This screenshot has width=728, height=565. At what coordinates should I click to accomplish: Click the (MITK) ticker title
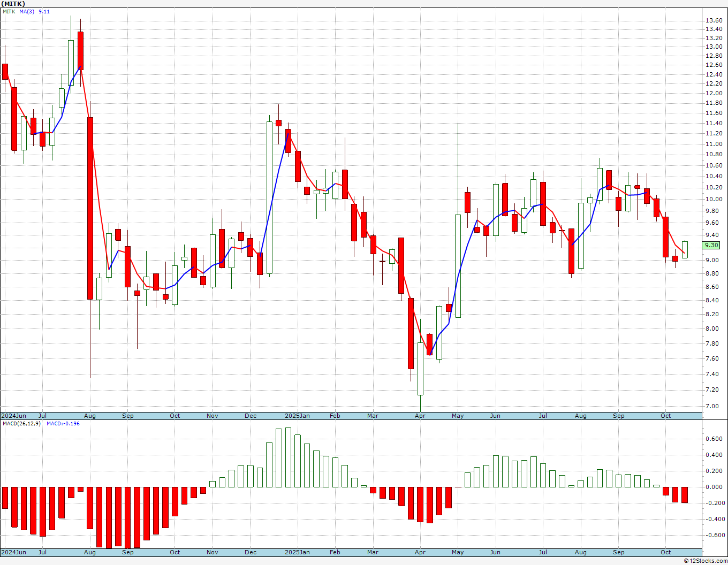[x=13, y=4]
